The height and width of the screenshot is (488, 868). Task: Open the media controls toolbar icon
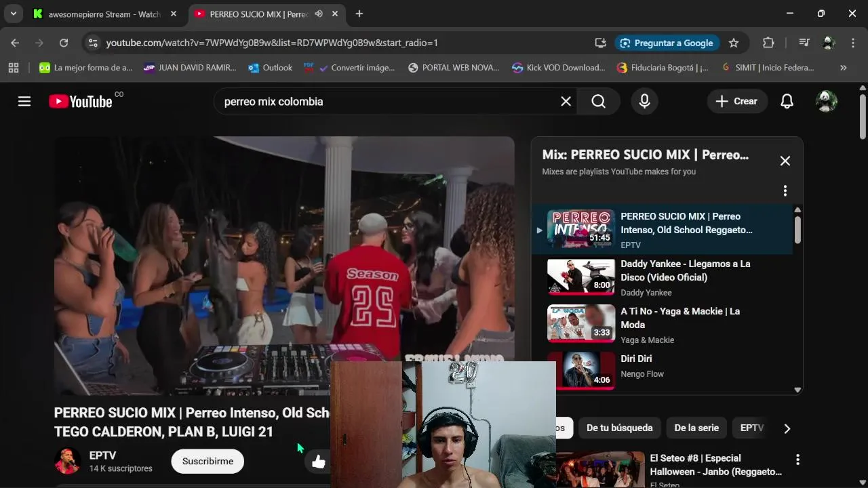(x=804, y=43)
